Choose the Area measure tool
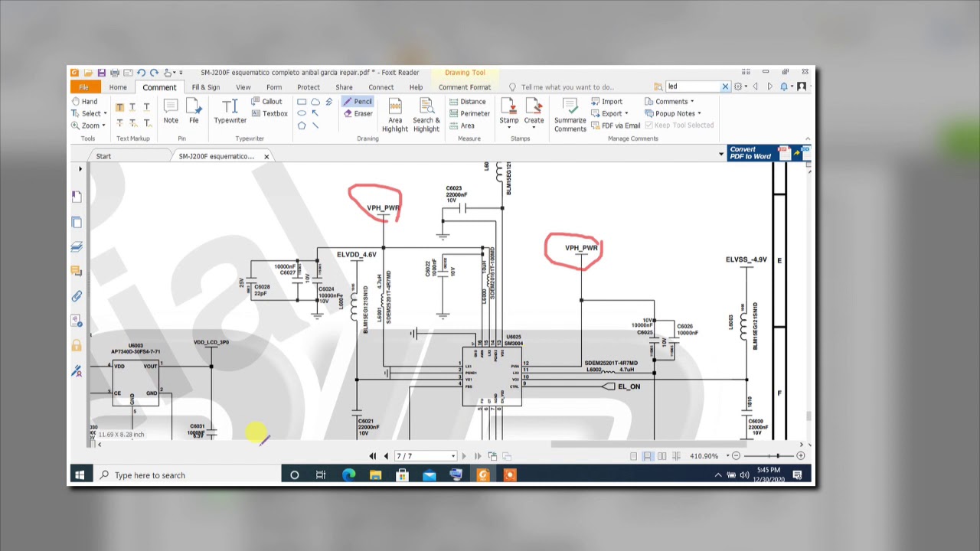Viewport: 980px width, 551px height. [x=462, y=126]
